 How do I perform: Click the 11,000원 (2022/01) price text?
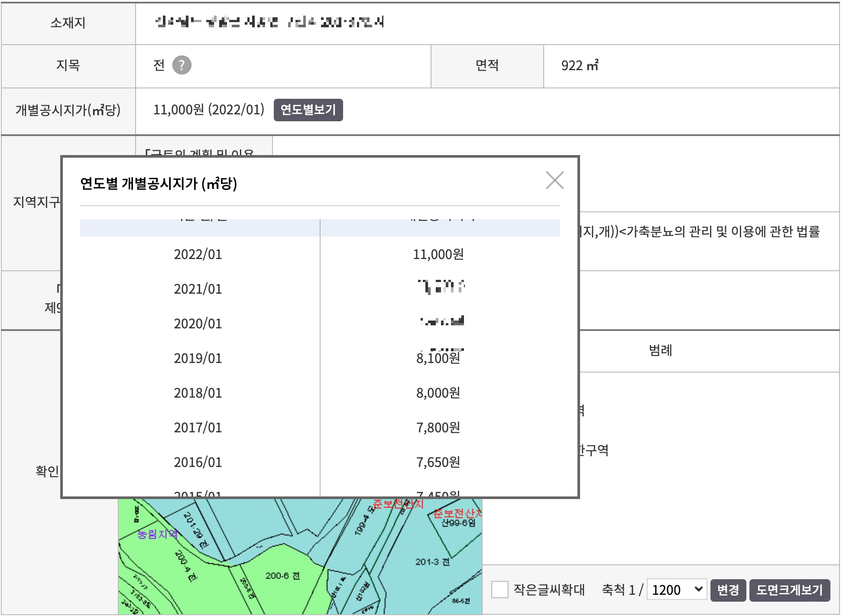tap(209, 110)
